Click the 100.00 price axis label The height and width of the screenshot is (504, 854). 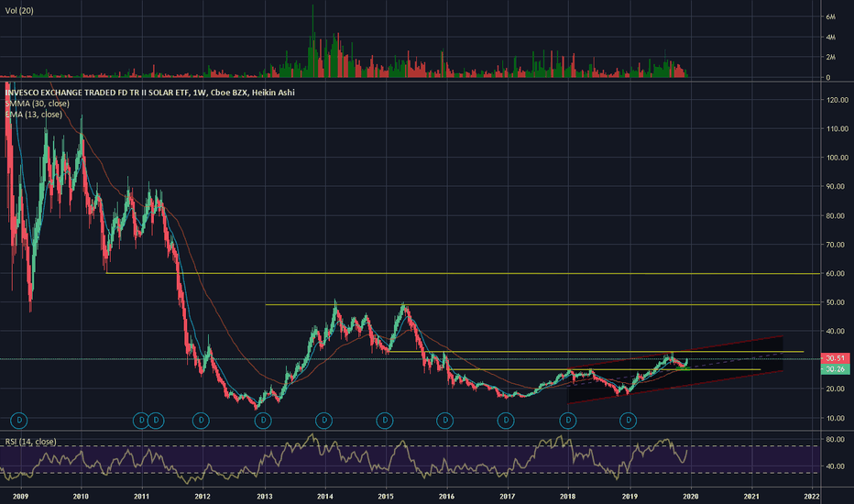(x=838, y=158)
